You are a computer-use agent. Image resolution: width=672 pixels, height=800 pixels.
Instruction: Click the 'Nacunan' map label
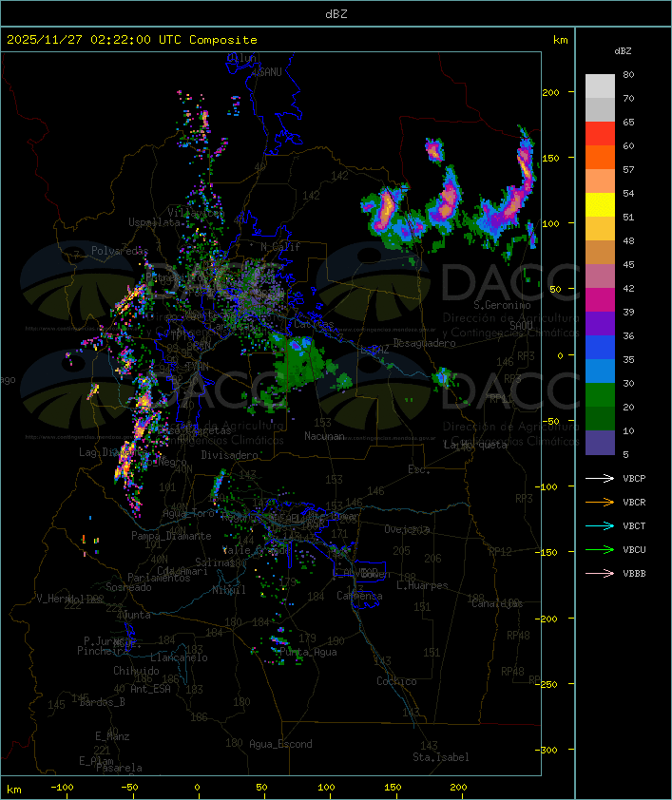(324, 436)
